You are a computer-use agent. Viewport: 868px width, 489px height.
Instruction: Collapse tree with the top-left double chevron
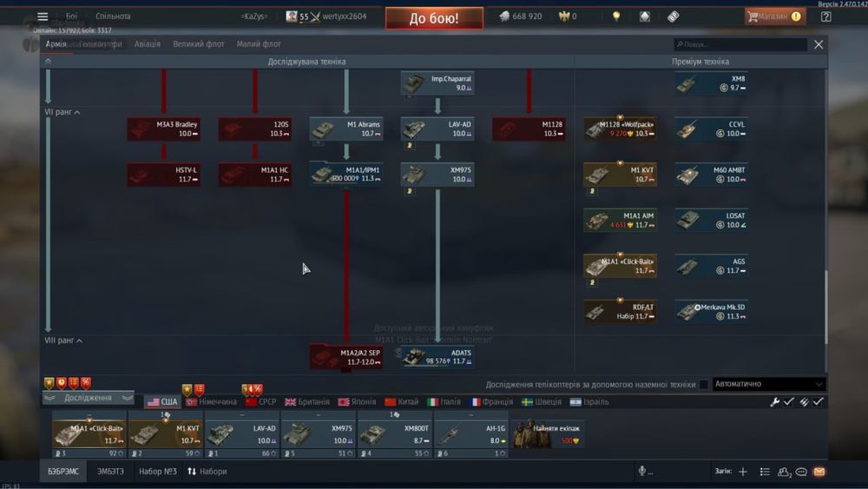point(48,62)
